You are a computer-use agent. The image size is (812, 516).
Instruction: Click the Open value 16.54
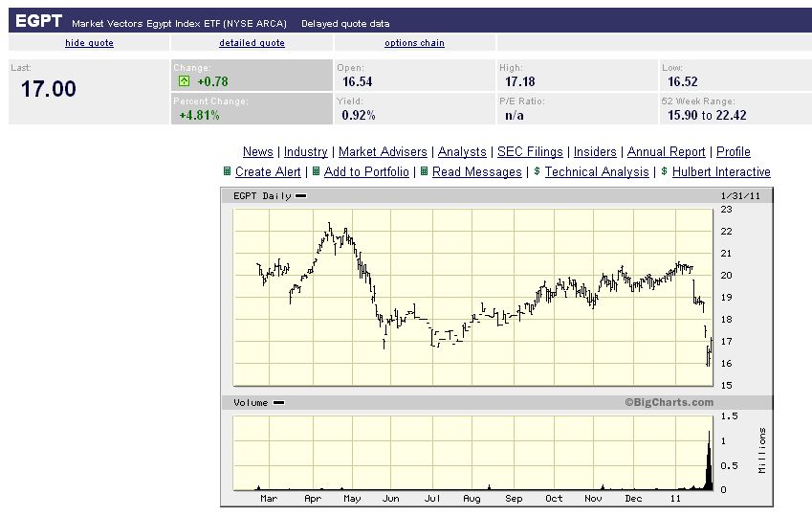click(x=358, y=81)
